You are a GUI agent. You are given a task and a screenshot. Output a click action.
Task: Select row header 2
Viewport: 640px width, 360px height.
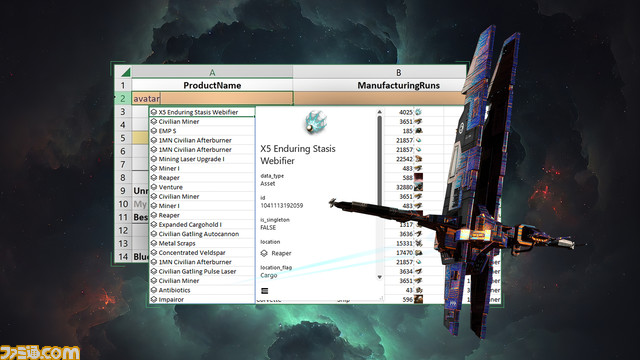tap(123, 98)
